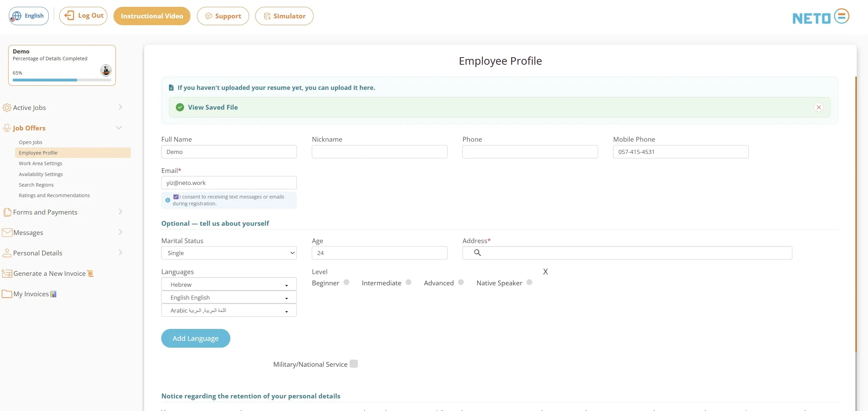
Task: Select Employee Profile in sidebar
Action: click(73, 153)
